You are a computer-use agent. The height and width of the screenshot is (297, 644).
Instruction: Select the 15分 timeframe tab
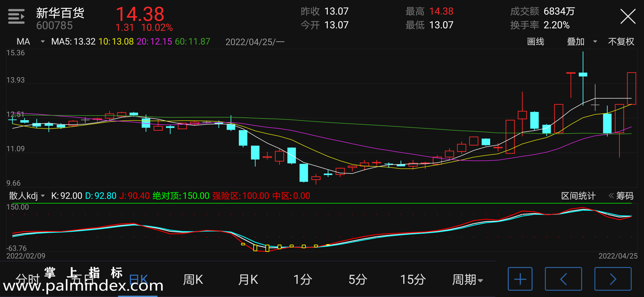413,280
